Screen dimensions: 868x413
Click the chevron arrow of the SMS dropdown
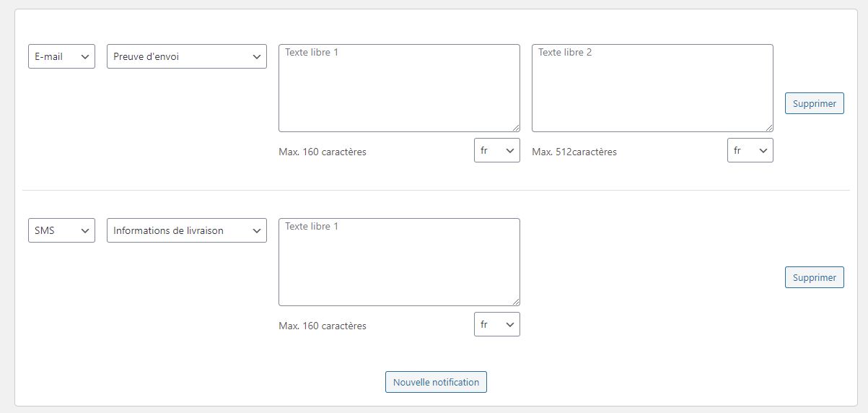coord(85,230)
